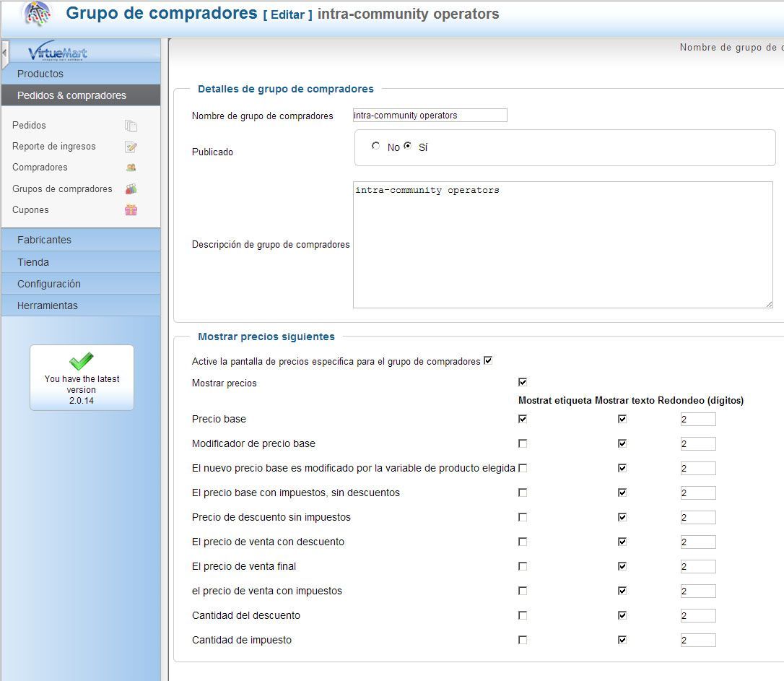Click the Precio base rounding digits field

coord(698,419)
